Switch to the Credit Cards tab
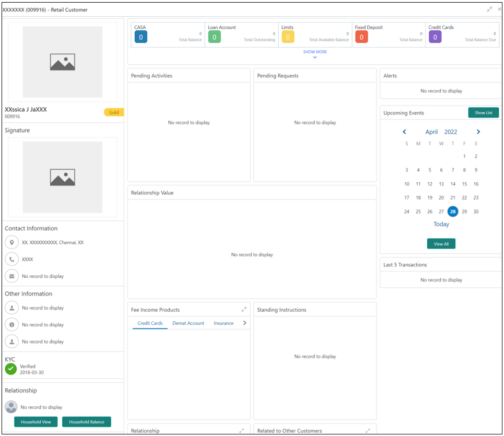Screen dimensions: 504x436 150,323
